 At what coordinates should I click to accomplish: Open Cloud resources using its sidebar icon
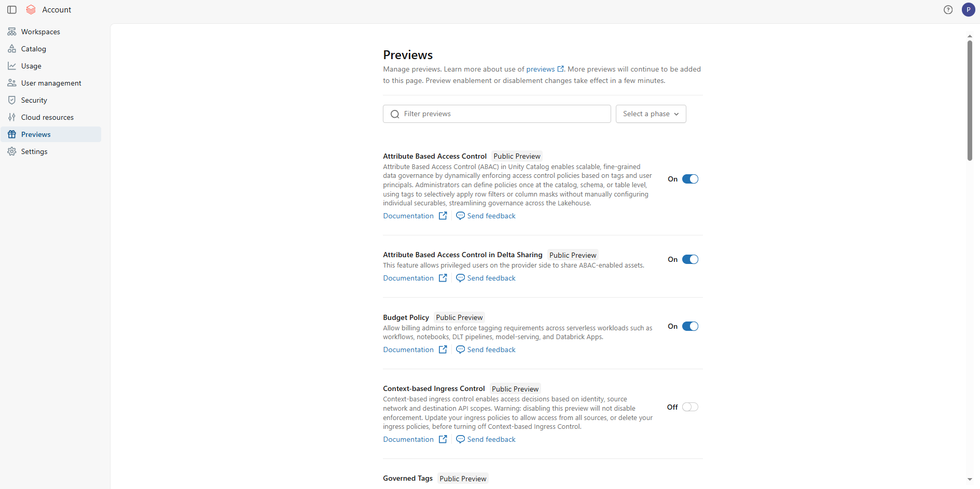pos(11,117)
